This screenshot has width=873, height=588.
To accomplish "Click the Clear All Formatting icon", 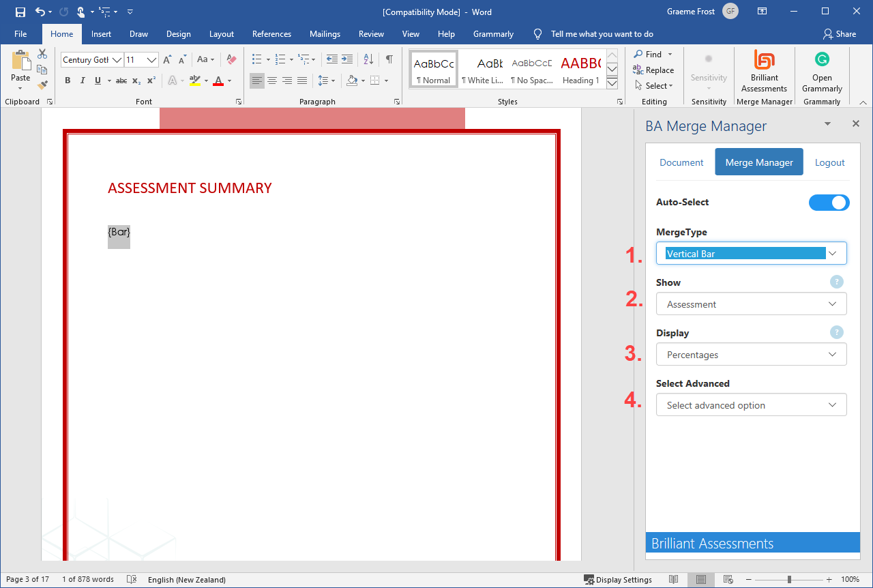I will tap(231, 59).
